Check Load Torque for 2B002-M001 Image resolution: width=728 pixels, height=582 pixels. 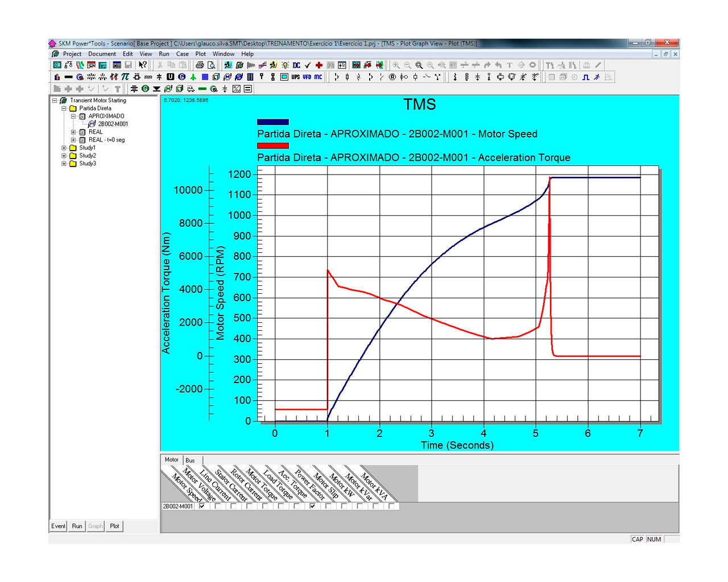pyautogui.click(x=297, y=506)
